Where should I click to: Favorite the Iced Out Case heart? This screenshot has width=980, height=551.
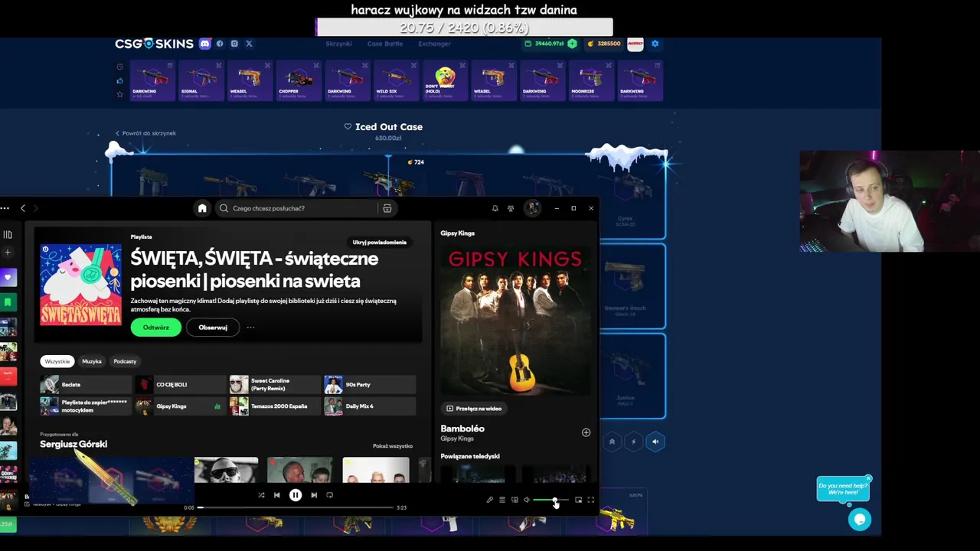pos(348,127)
